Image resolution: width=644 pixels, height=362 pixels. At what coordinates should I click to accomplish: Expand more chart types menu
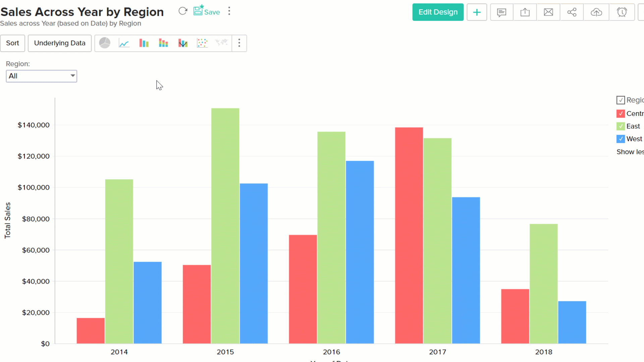click(239, 43)
